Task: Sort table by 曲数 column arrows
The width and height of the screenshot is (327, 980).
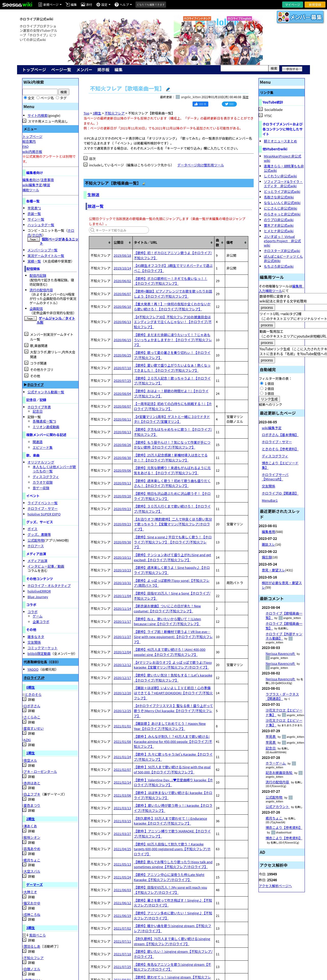Action: click(222, 242)
